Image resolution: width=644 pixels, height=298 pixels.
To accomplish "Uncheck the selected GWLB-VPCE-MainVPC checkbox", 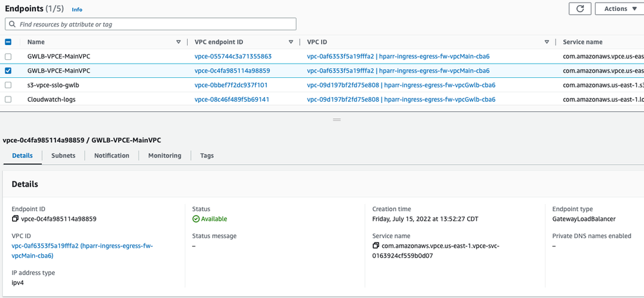I will 8,71.
